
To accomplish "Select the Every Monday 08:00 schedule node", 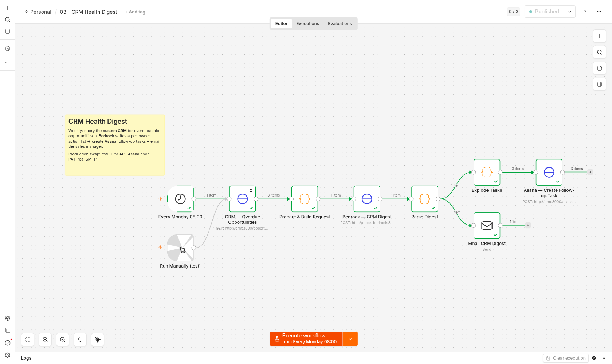I will [180, 199].
